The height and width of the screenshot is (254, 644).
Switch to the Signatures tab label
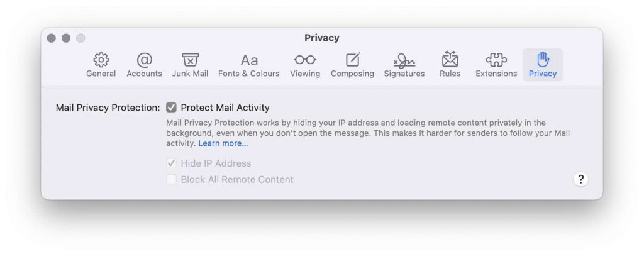pos(404,74)
